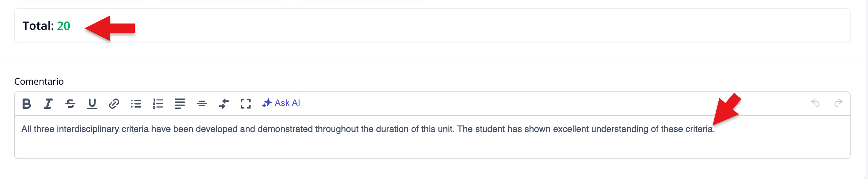Open the Ask AI assistant
The image size is (868, 179).
pos(281,103)
